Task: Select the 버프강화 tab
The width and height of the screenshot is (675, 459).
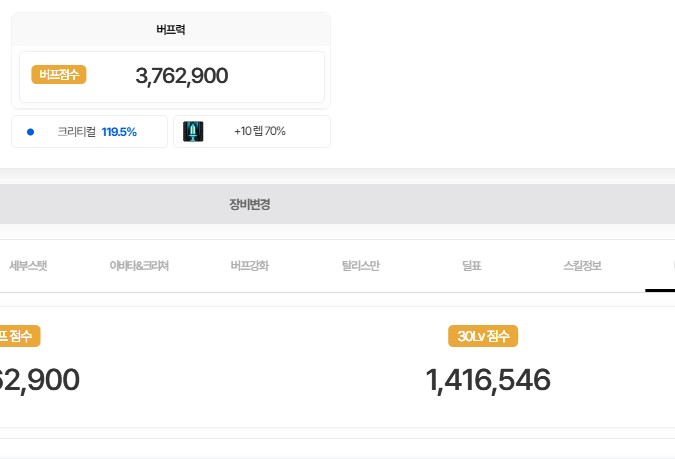Action: point(249,266)
